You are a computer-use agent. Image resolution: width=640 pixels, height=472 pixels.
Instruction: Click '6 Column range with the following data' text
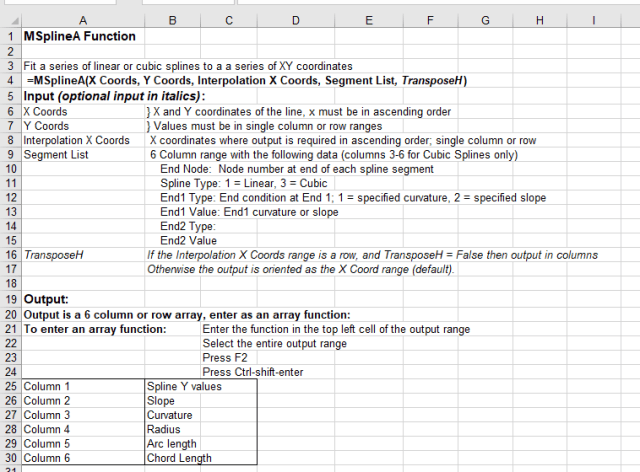tap(334, 155)
